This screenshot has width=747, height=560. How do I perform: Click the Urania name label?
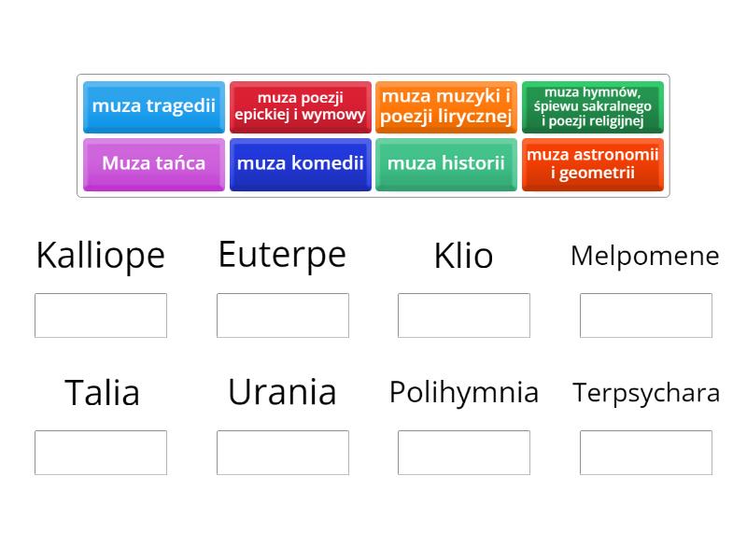[282, 392]
